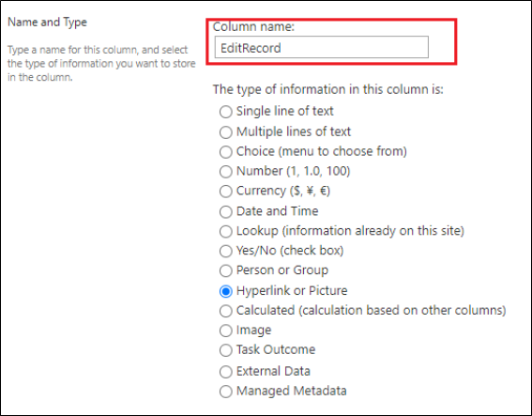Click the Column name label text
Image resolution: width=532 pixels, height=416 pixels.
(253, 26)
